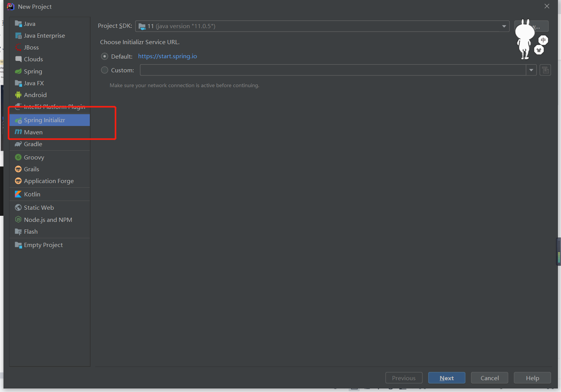The width and height of the screenshot is (561, 392).
Task: Click the Android robot icon
Action: (18, 95)
